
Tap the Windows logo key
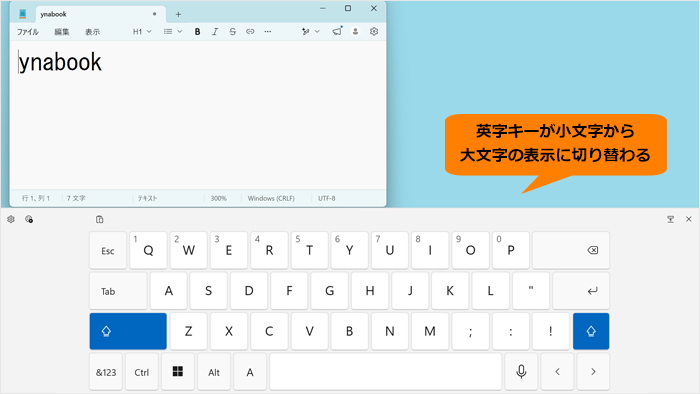pyautogui.click(x=178, y=372)
